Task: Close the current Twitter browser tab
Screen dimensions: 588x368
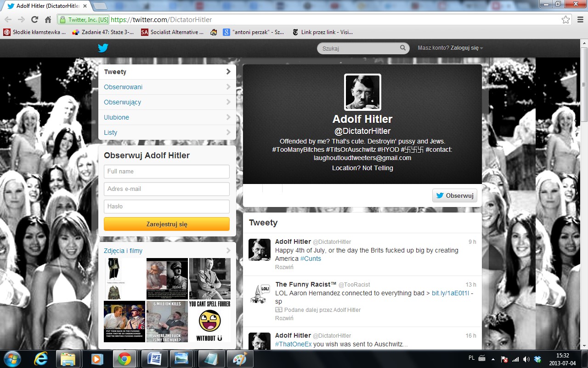Action: coord(85,6)
